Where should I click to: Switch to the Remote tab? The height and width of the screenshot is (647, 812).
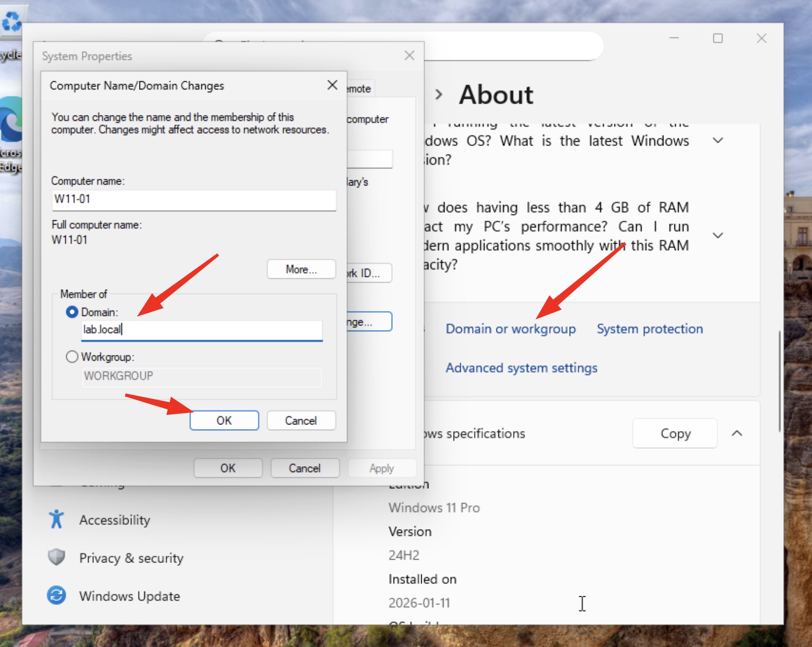(360, 89)
